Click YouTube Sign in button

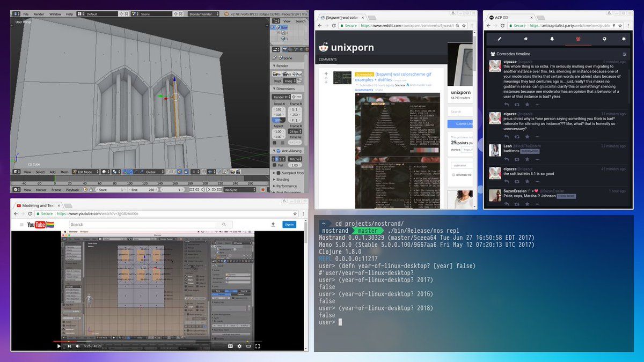[289, 225]
